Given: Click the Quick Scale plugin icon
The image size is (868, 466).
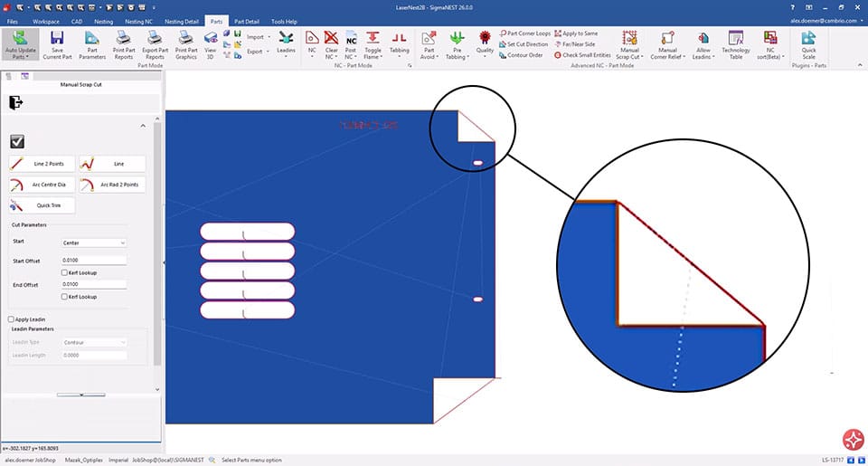Looking at the screenshot, I should tap(808, 38).
